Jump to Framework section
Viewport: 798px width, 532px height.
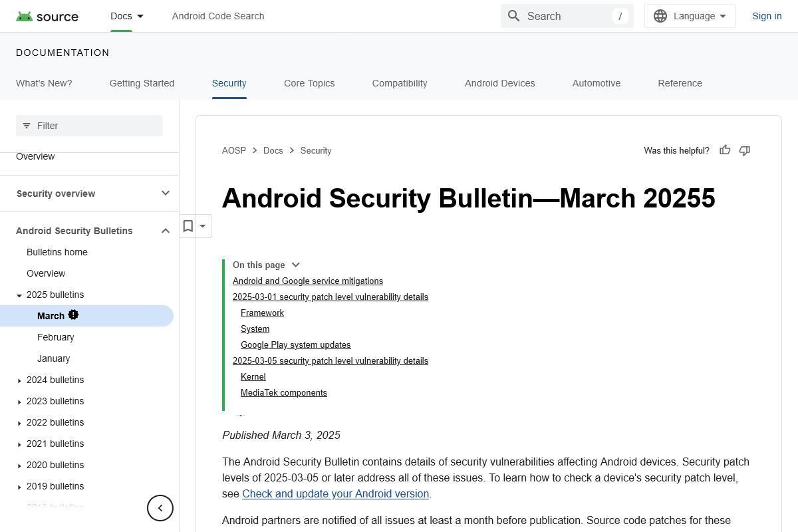point(262,313)
